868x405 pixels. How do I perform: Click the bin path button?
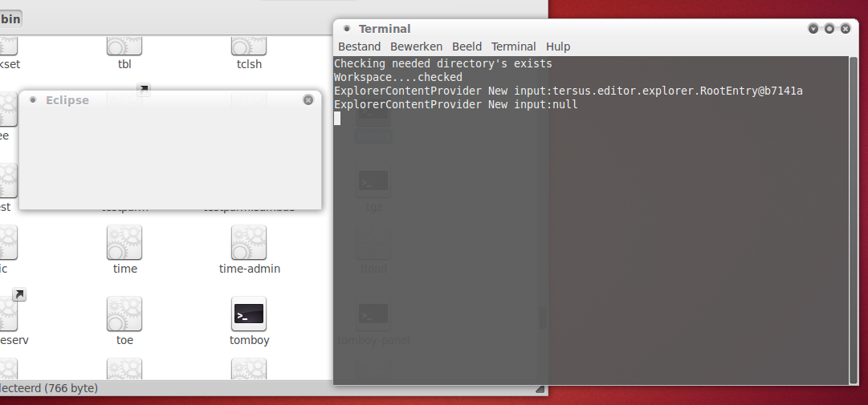coord(10,18)
